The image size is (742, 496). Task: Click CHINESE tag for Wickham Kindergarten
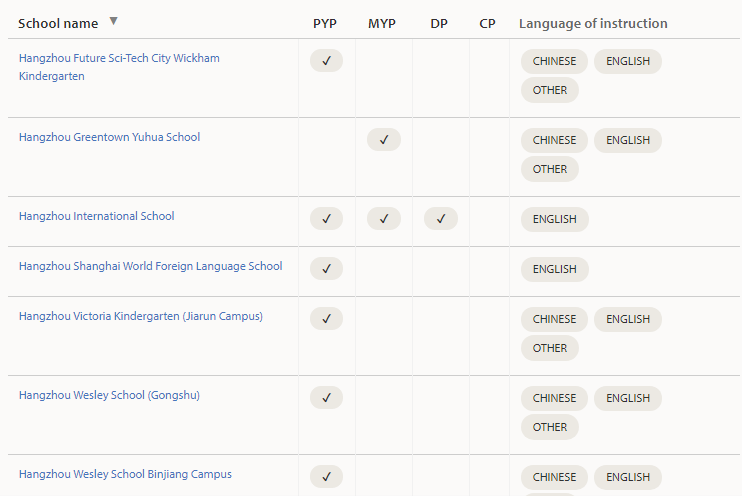coord(554,62)
